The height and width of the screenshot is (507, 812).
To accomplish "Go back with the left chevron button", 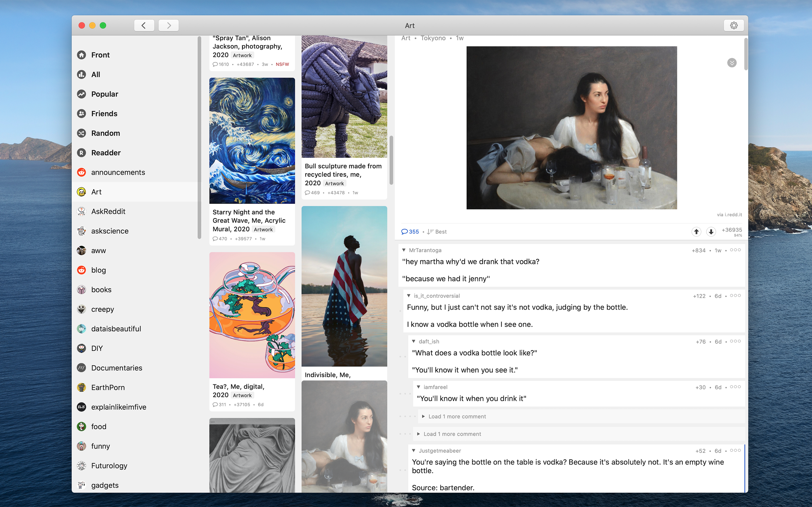I will (144, 25).
